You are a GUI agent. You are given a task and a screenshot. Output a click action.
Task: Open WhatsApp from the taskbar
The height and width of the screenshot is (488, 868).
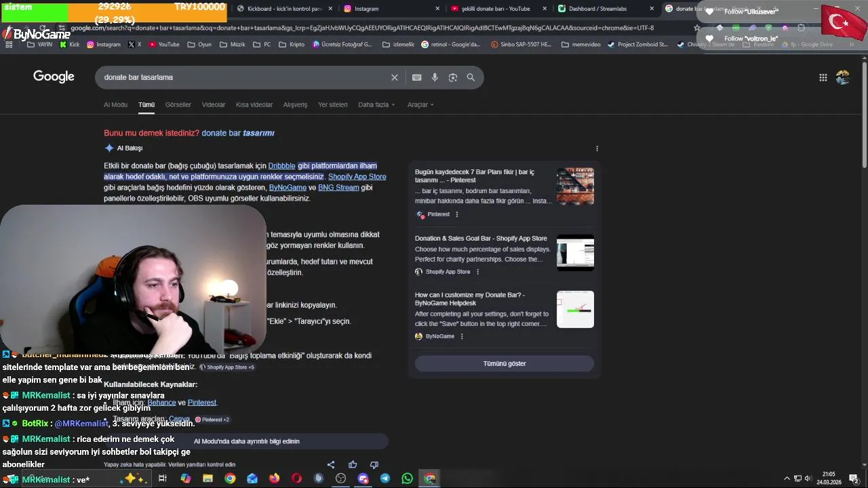(x=407, y=478)
